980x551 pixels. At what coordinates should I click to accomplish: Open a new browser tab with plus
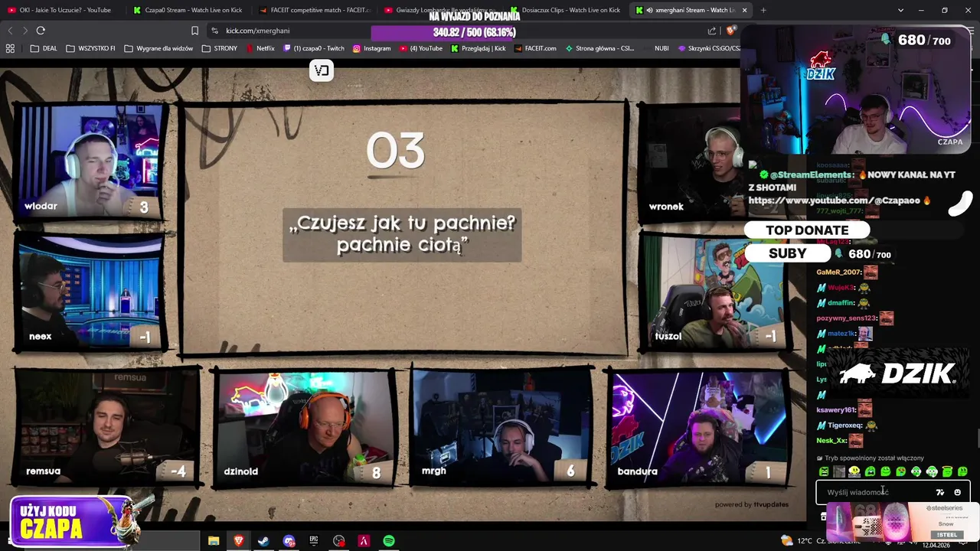pos(763,10)
